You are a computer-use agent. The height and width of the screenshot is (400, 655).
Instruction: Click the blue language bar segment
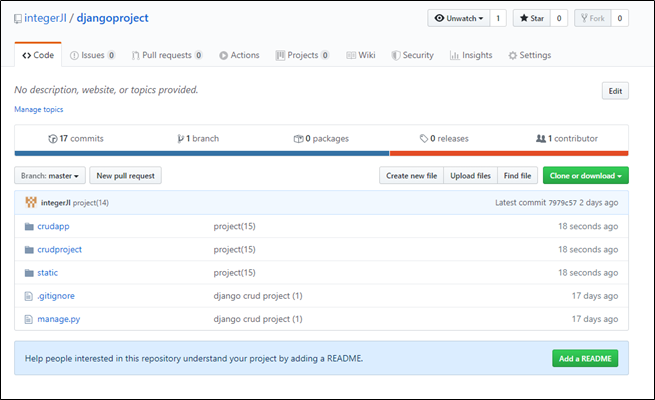click(202, 154)
